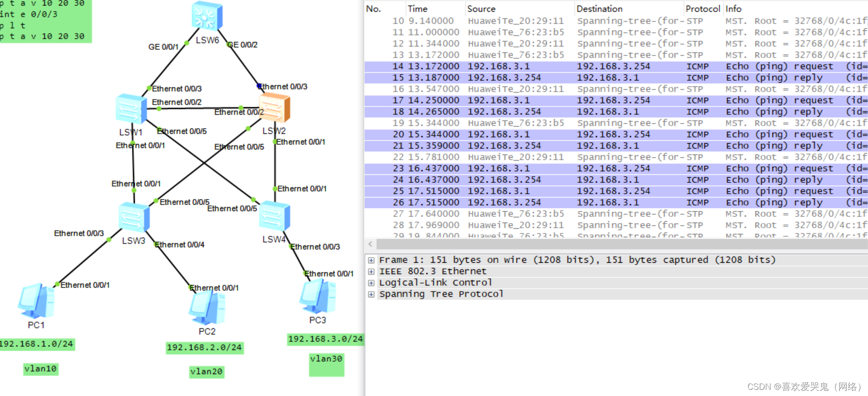Select packet 22 STP row
Screen dimensions: 868x396
pos(616,157)
